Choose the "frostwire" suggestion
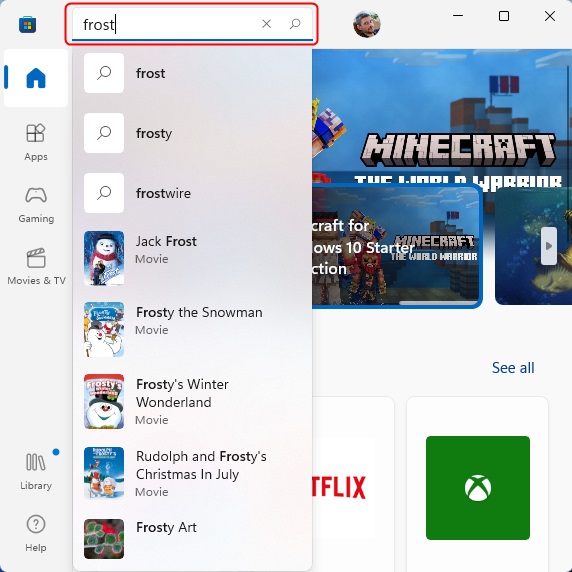The image size is (572, 572). click(192, 193)
